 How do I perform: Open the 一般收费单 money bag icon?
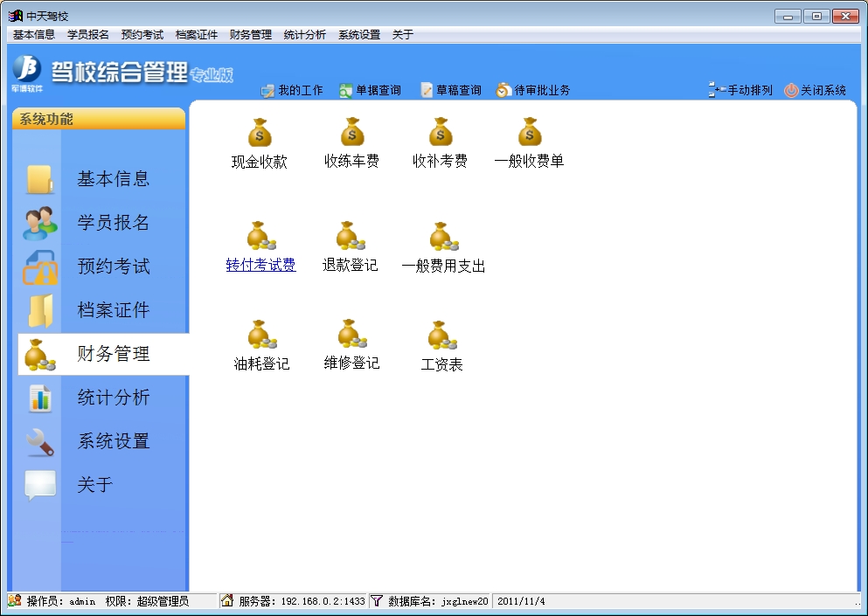point(530,132)
